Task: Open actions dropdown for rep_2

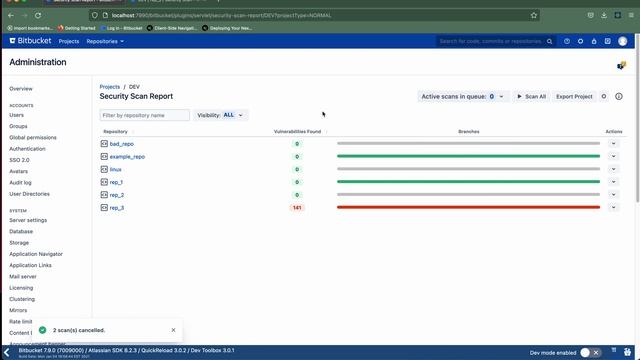Action: point(613,195)
